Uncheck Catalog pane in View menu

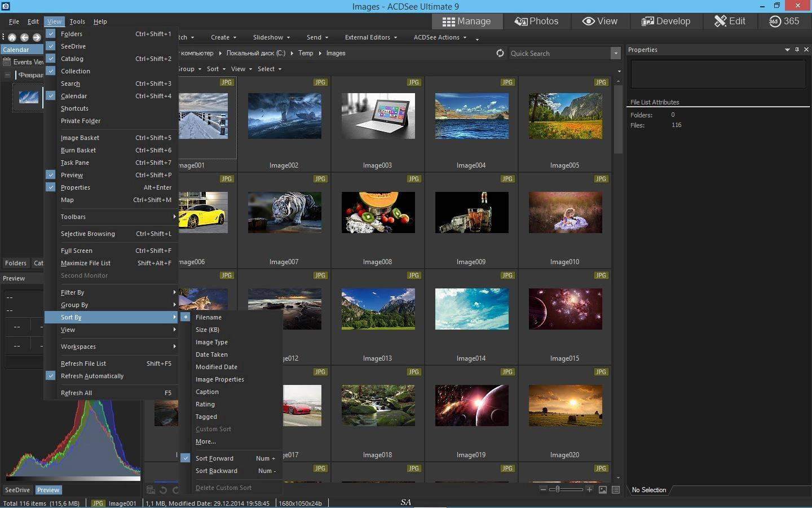click(x=51, y=59)
